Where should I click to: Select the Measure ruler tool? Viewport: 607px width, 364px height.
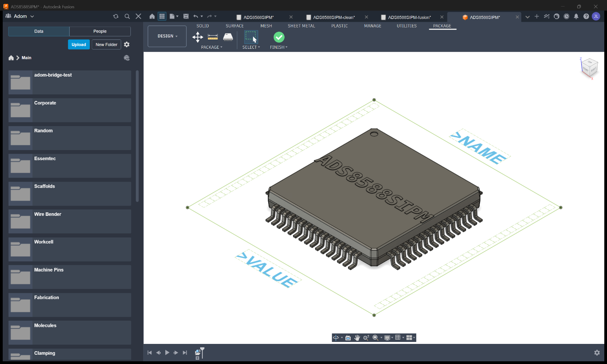pos(213,37)
